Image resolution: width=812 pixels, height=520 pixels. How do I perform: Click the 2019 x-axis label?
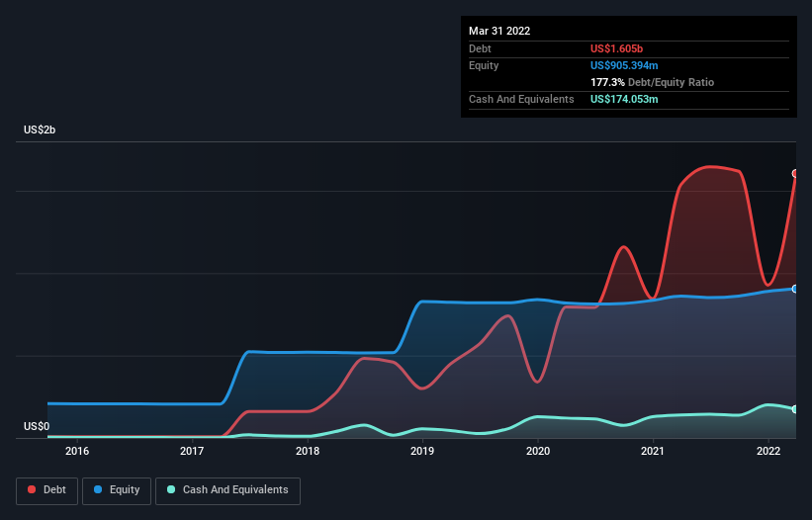pyautogui.click(x=422, y=451)
